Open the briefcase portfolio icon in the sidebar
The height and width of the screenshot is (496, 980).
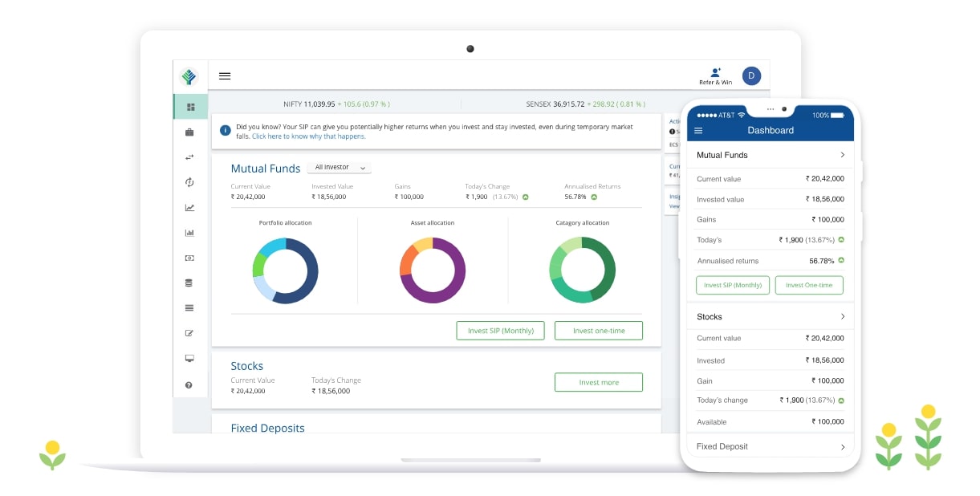(x=190, y=132)
